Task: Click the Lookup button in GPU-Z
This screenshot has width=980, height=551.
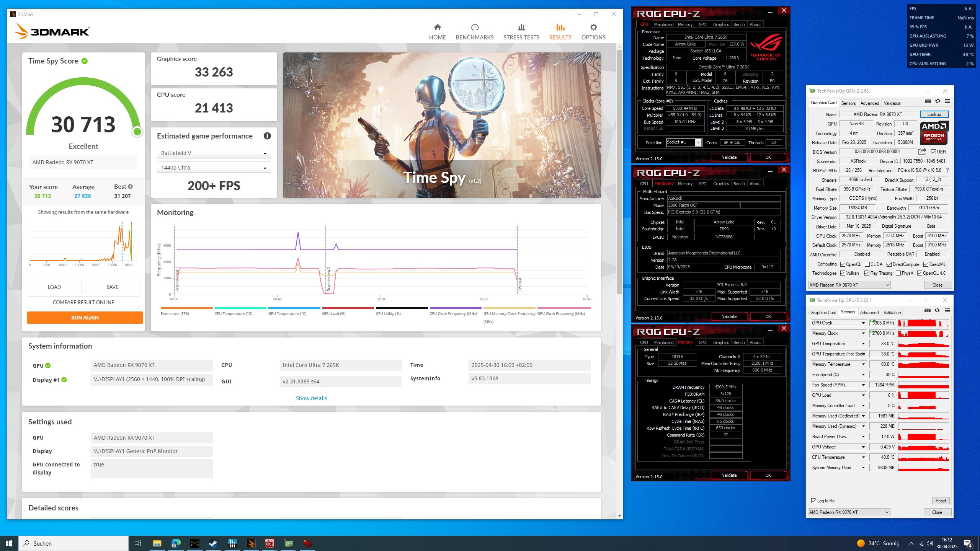Action: 934,114
